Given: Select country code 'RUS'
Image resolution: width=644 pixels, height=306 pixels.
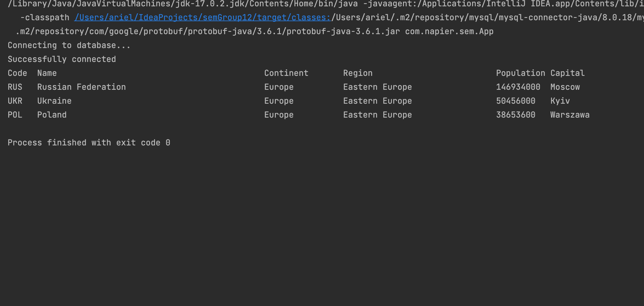Looking at the screenshot, I should pyautogui.click(x=15, y=87).
